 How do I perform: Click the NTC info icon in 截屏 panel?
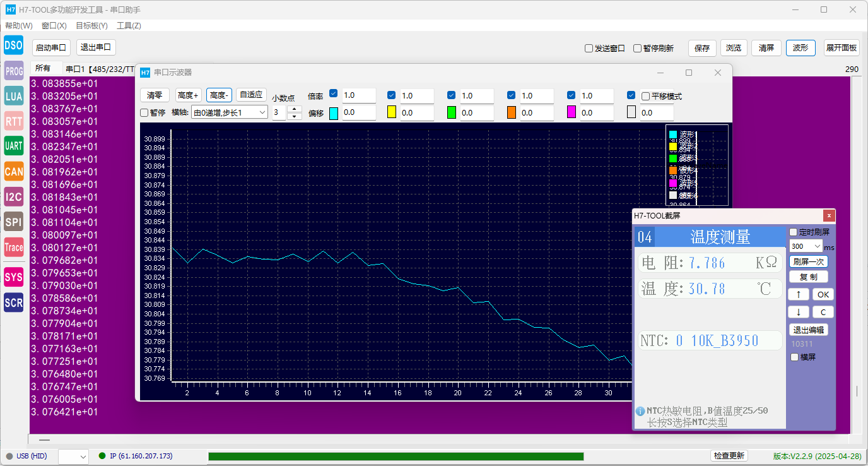pos(640,411)
